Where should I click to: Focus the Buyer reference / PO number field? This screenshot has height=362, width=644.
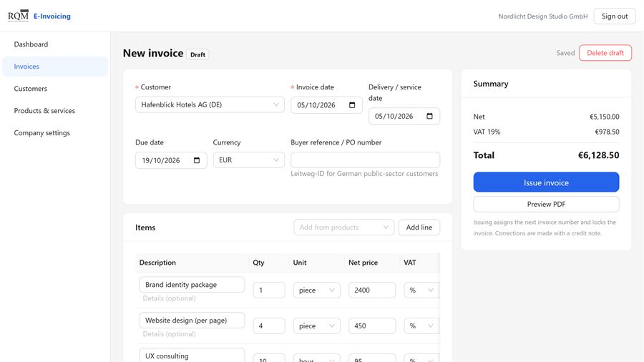365,160
